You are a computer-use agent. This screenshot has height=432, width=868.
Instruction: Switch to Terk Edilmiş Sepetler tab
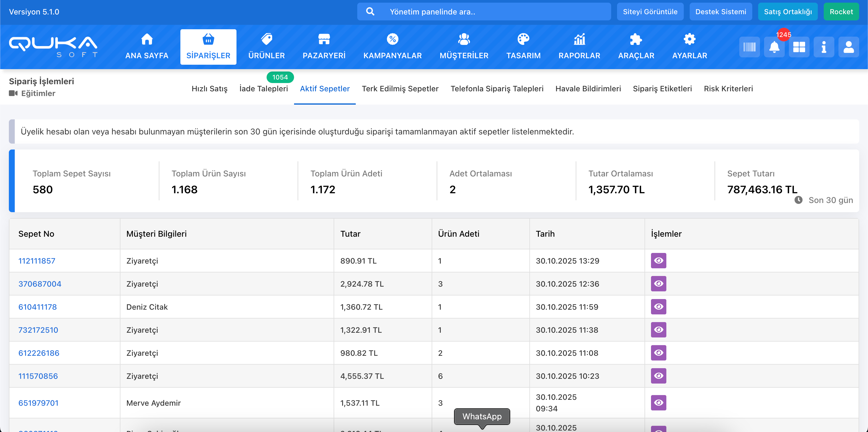pyautogui.click(x=400, y=89)
